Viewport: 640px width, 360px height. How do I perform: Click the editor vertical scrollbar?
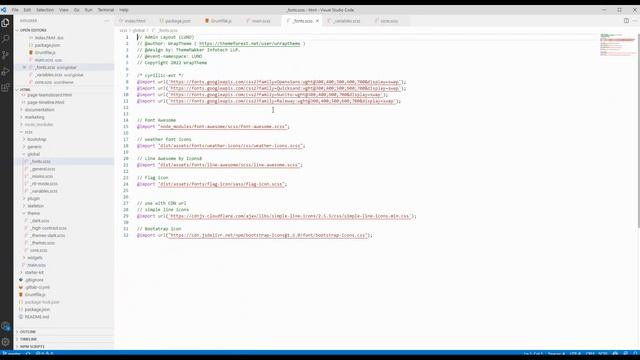(x=638, y=131)
